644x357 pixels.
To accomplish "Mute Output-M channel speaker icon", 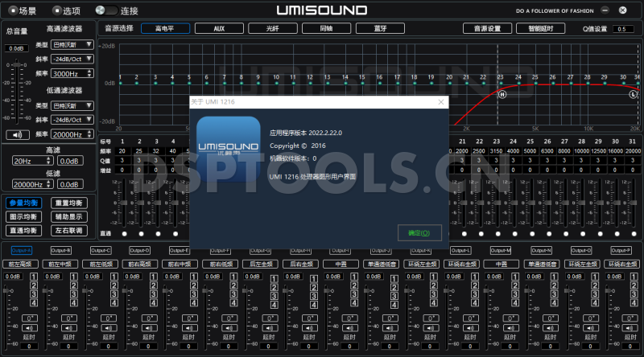I will click(x=510, y=328).
